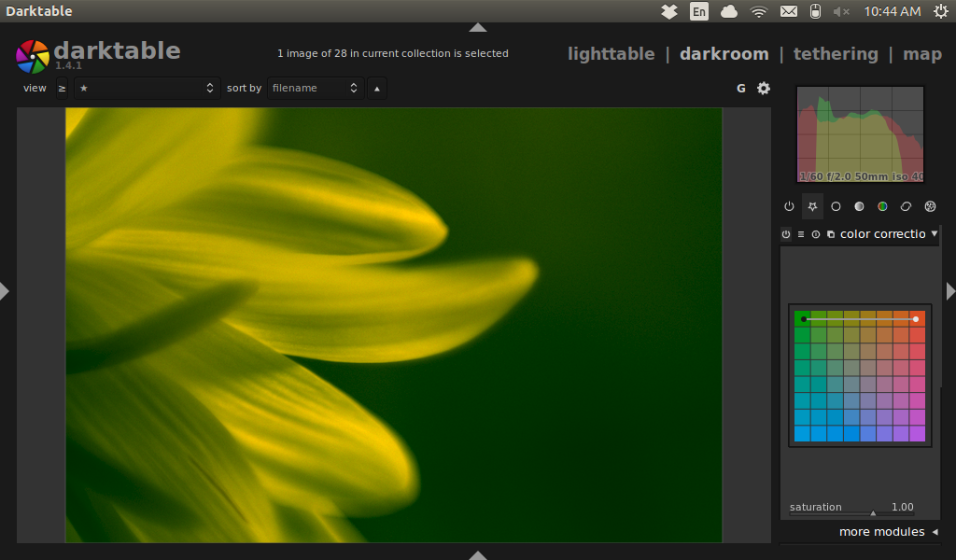Screen dimensions: 956x560
Task: Toggle the sort order arrow button
Action: [x=376, y=89]
